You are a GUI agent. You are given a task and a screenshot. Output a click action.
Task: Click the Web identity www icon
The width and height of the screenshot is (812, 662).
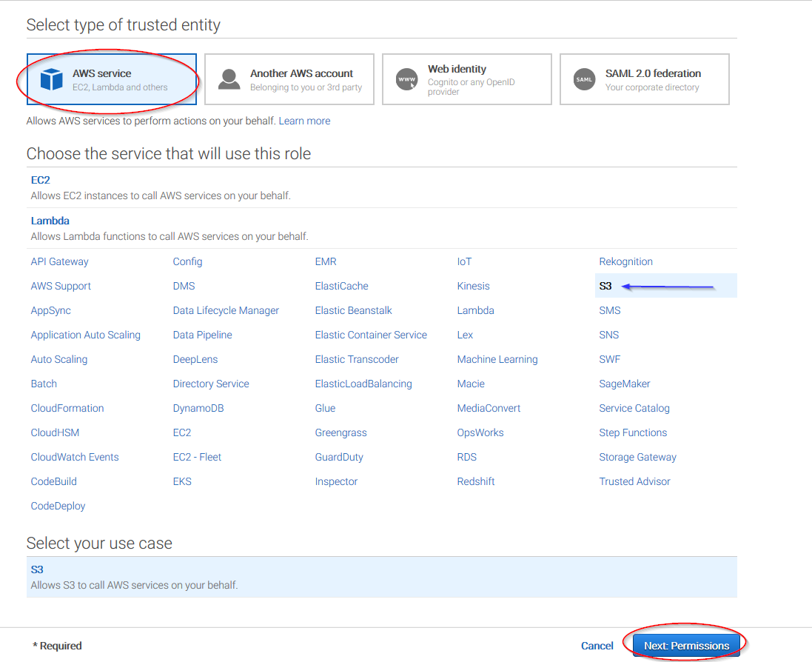pos(407,79)
